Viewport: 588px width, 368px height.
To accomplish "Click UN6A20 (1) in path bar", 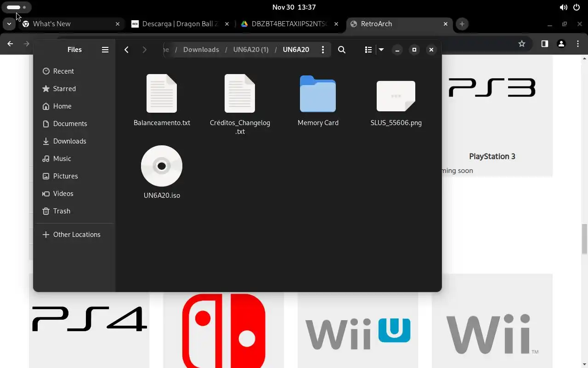I will coord(251,50).
